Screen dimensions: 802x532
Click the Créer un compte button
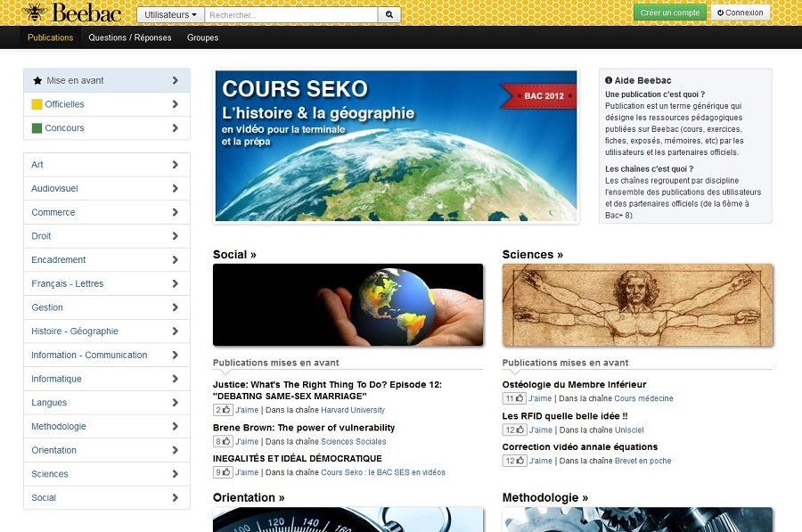(669, 12)
